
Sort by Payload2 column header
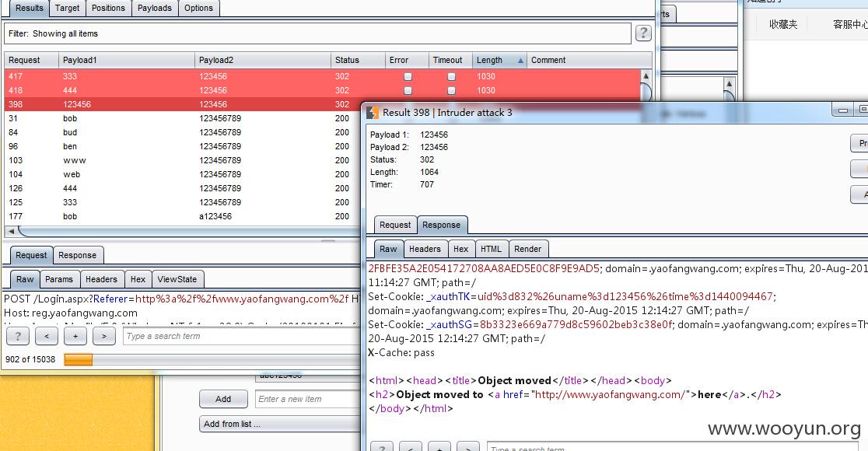(x=263, y=61)
